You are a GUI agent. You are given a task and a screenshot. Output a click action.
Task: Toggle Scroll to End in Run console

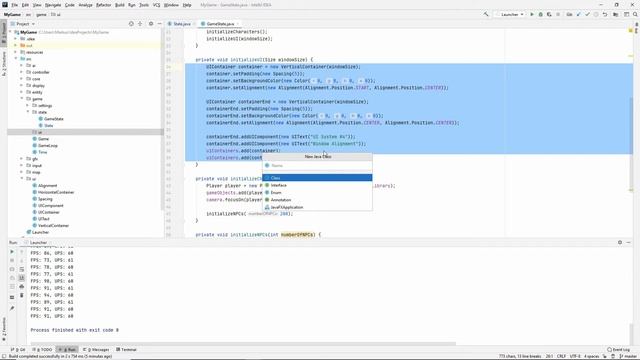22,278
